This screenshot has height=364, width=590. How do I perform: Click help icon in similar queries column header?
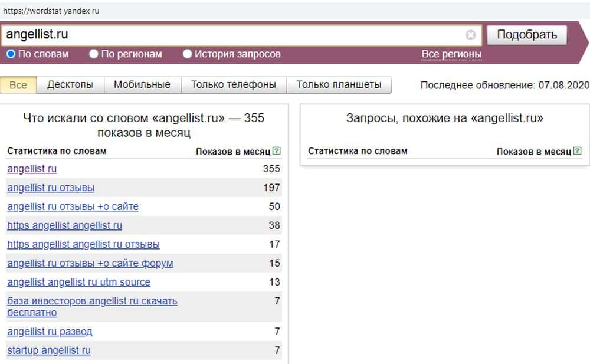tap(578, 151)
